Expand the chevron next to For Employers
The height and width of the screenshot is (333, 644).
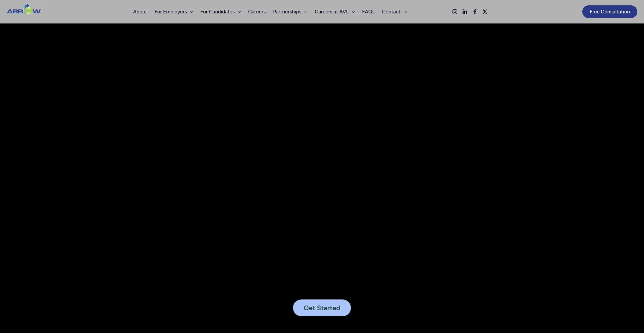point(192,12)
